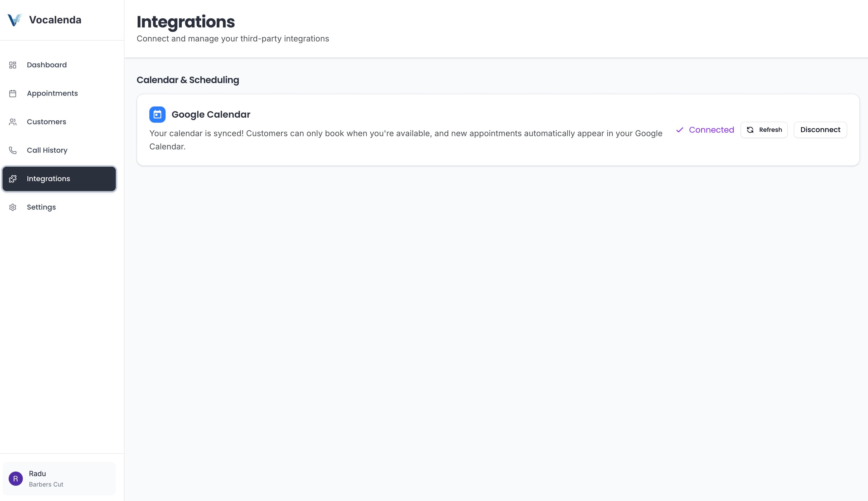Open the Dashboard page
The image size is (868, 501).
(x=47, y=65)
